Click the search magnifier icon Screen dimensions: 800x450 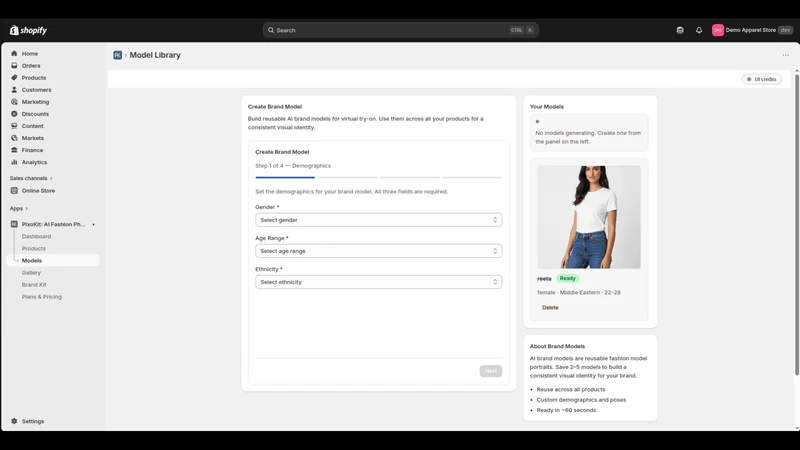pyautogui.click(x=271, y=30)
